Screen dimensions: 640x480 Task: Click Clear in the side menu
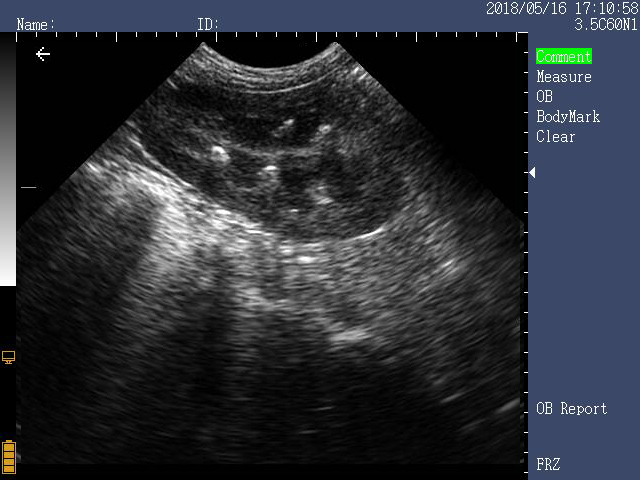coord(556,136)
